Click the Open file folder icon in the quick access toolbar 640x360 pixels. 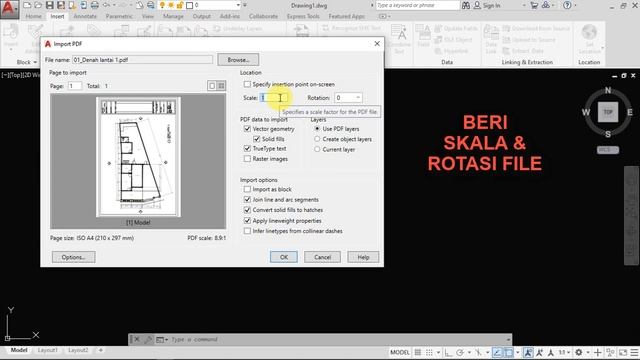[38, 5]
